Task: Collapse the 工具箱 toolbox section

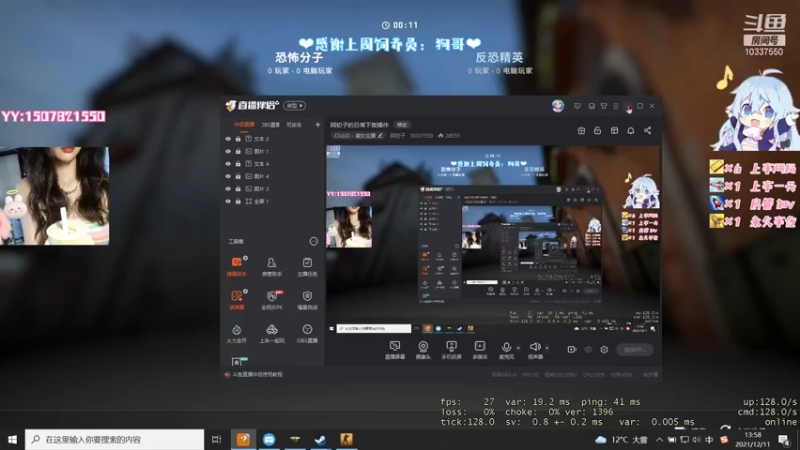Action: click(313, 241)
